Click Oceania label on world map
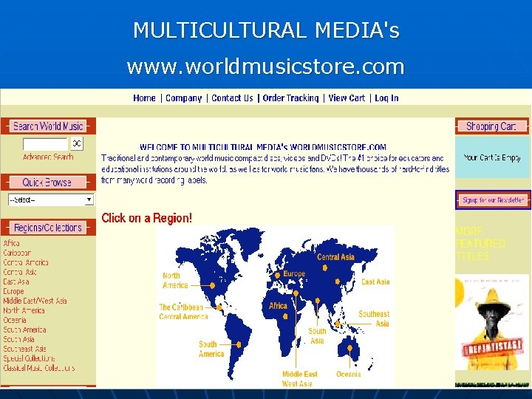Image resolution: width=532 pixels, height=399 pixels. [x=349, y=374]
